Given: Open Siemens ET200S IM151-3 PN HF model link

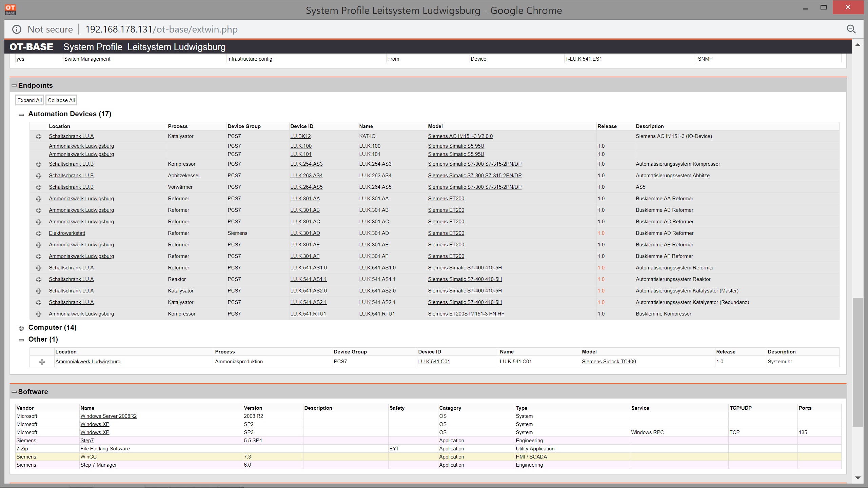Looking at the screenshot, I should pyautogui.click(x=466, y=314).
